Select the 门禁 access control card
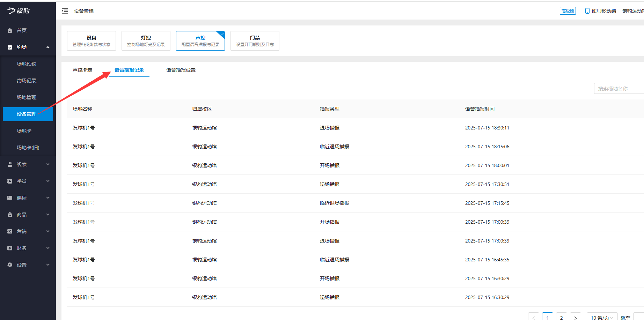Screen dimensions: 644x320 (x=255, y=41)
